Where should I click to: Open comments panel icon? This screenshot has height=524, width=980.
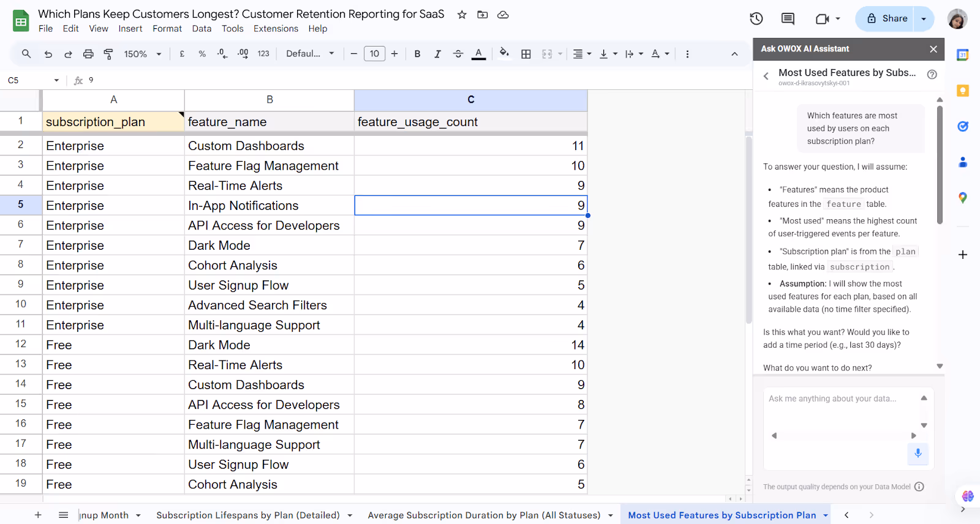pos(788,19)
